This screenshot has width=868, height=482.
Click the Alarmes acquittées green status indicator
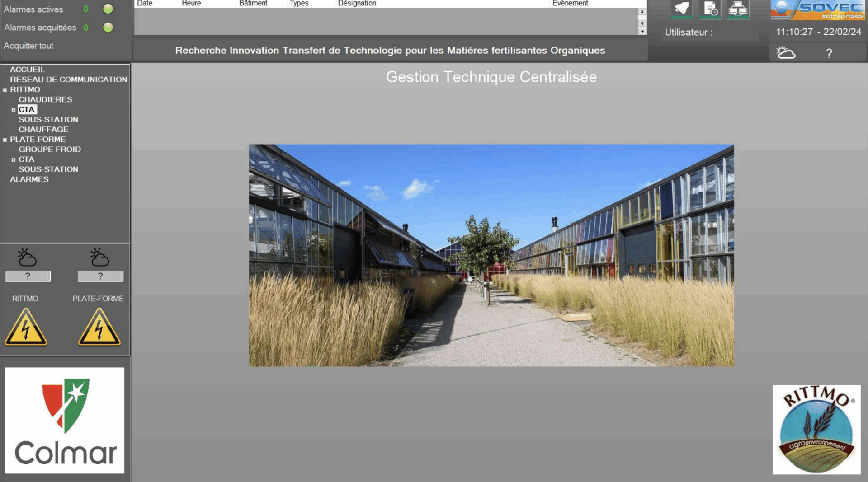tap(108, 28)
